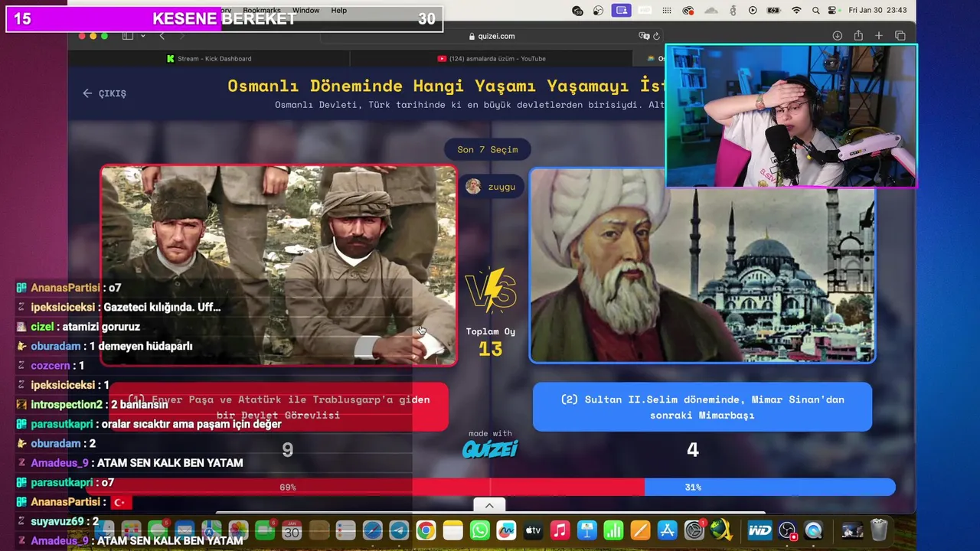Click the blue 31% result bar
980x551 pixels.
coord(769,487)
